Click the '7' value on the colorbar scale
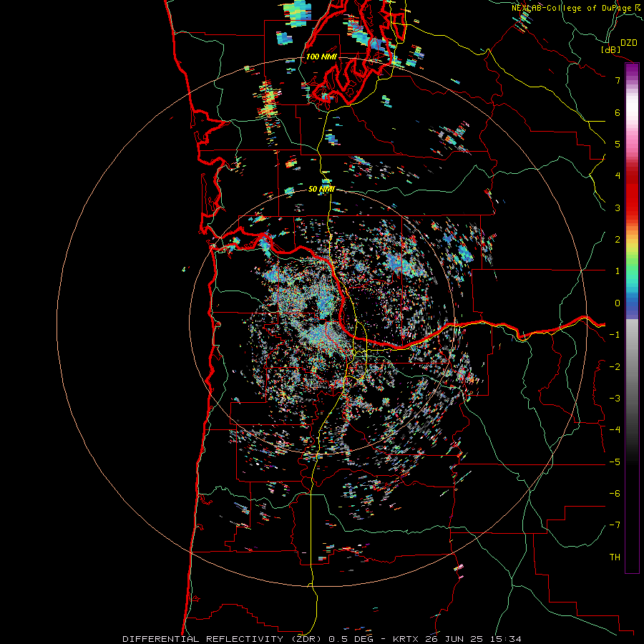The width and height of the screenshot is (644, 644). pos(618,80)
